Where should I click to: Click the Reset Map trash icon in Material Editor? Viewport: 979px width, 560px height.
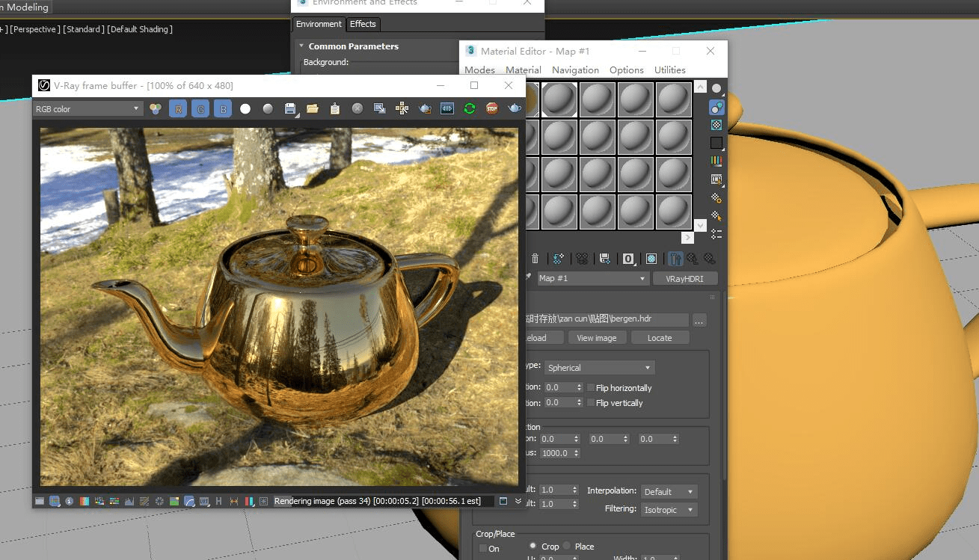tap(535, 259)
